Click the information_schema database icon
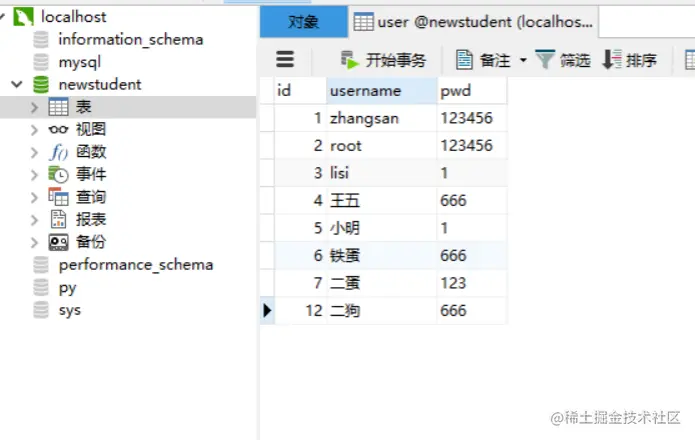This screenshot has width=695, height=440. pyautogui.click(x=41, y=39)
